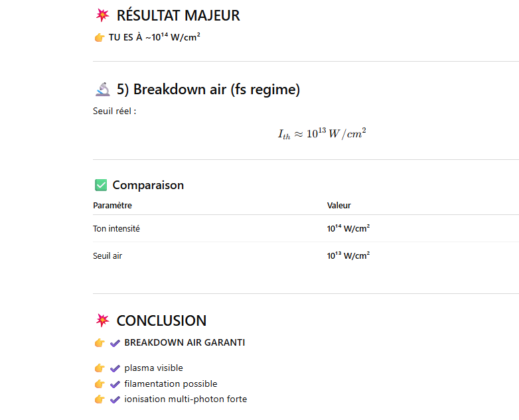
Task: Click the pointing hand before ionisation multi-photon forte
Action: [100, 399]
